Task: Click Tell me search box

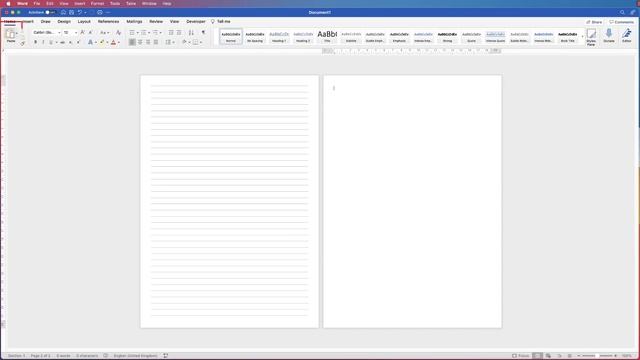Action: point(220,21)
